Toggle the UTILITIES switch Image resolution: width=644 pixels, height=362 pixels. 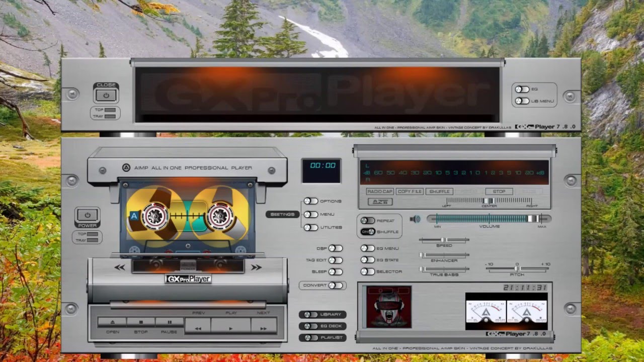tap(311, 227)
